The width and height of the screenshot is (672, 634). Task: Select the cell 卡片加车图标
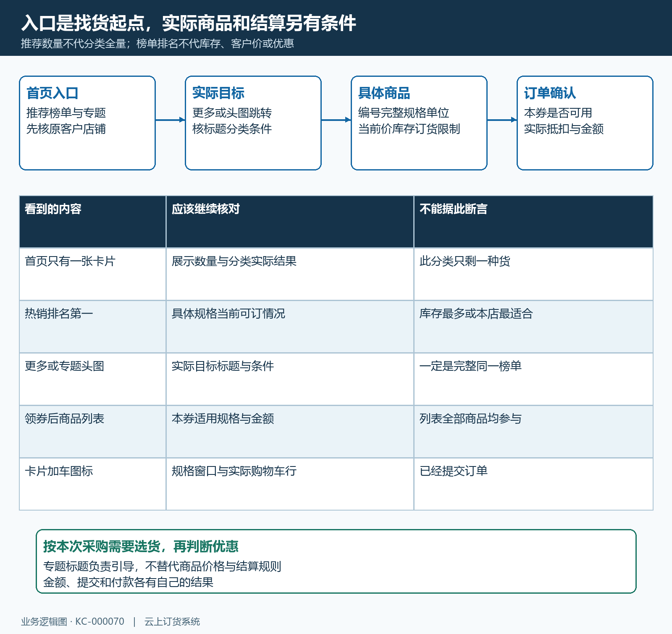pyautogui.click(x=93, y=484)
